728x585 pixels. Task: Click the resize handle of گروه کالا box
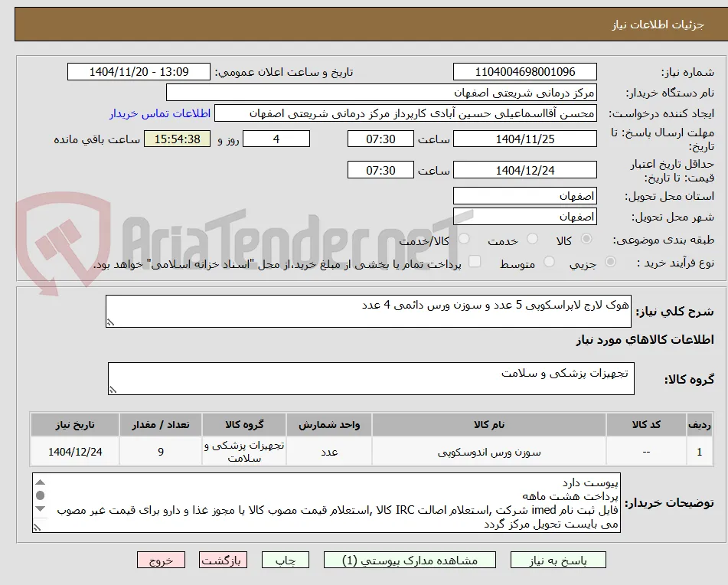point(113,390)
